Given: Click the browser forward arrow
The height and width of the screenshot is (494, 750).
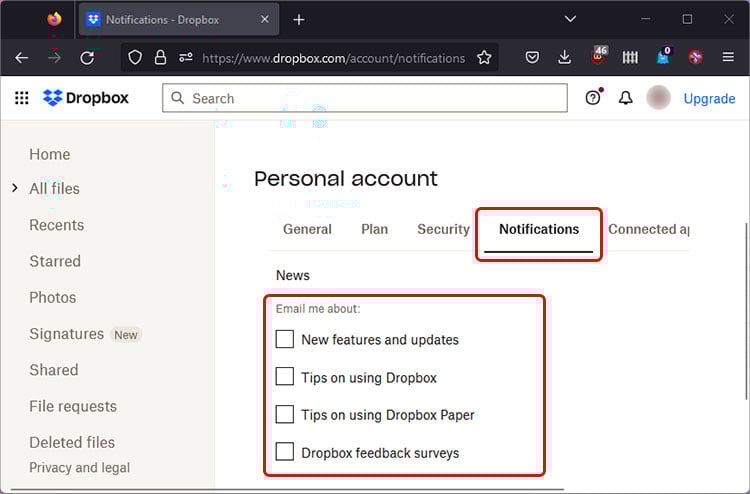Looking at the screenshot, I should coord(55,58).
